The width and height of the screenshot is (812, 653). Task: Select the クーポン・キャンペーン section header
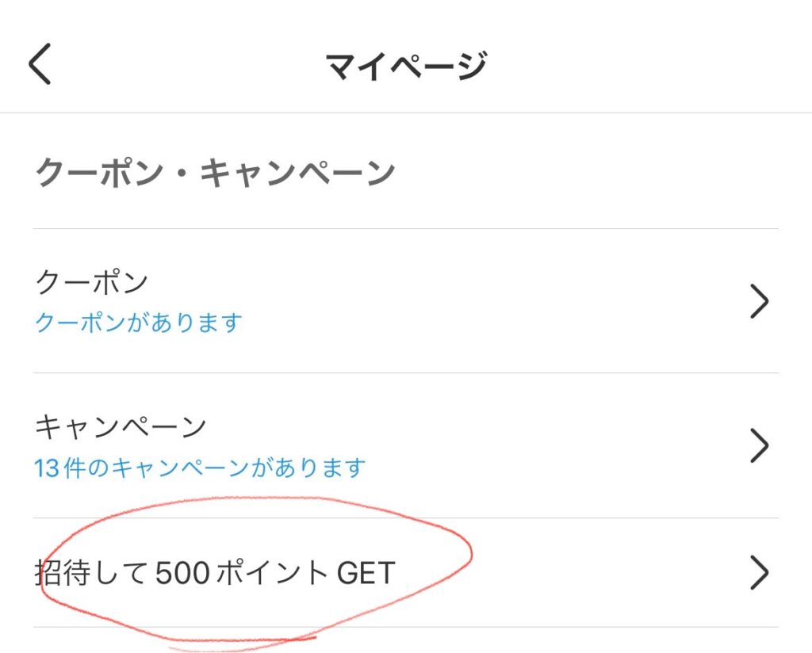pyautogui.click(x=216, y=172)
